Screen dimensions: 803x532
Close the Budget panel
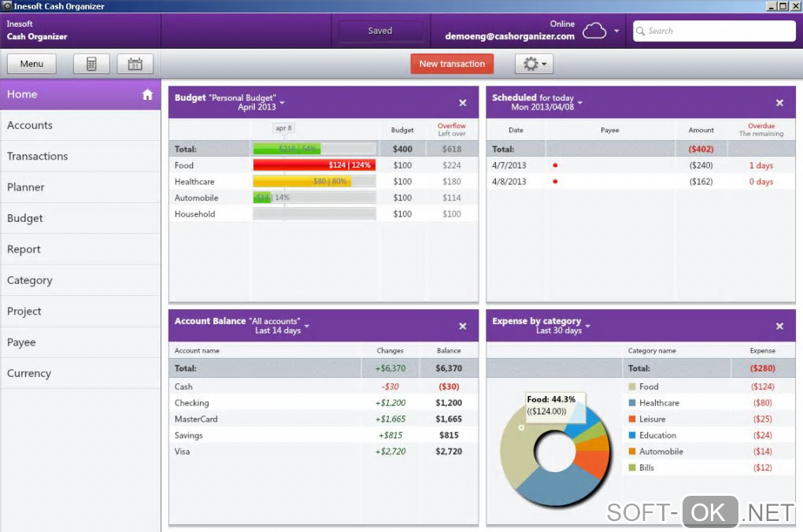462,103
